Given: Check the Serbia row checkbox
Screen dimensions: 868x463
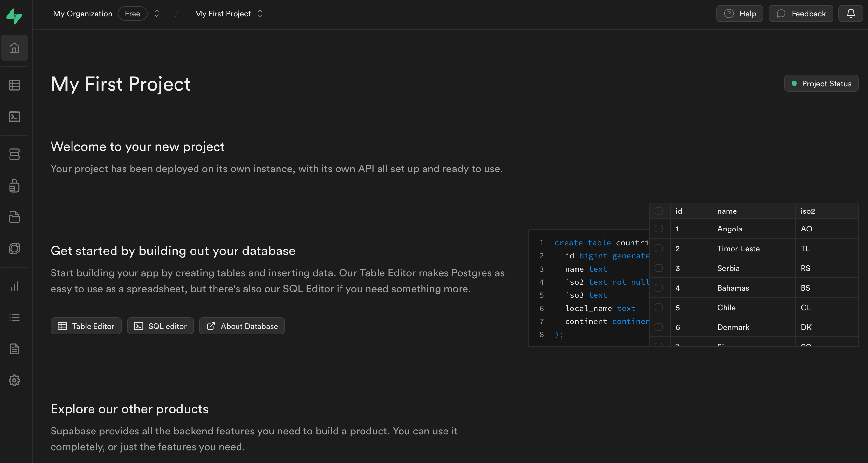Looking at the screenshot, I should point(659,268).
